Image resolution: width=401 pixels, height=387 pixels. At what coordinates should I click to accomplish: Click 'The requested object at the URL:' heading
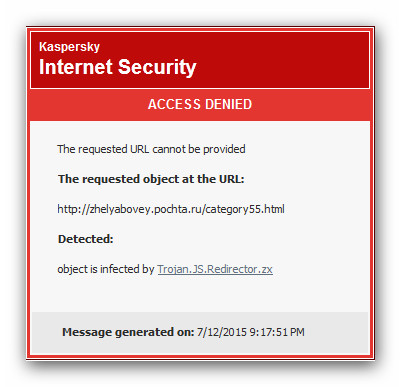point(151,179)
